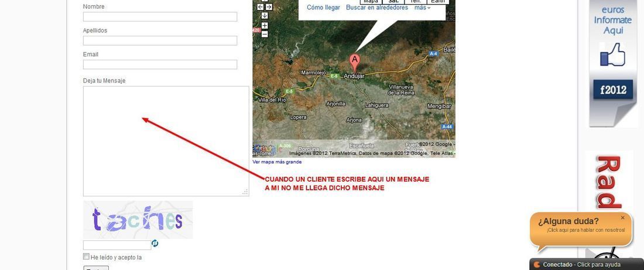
Task: Click Mengibar label on the map
Action: pyautogui.click(x=440, y=106)
